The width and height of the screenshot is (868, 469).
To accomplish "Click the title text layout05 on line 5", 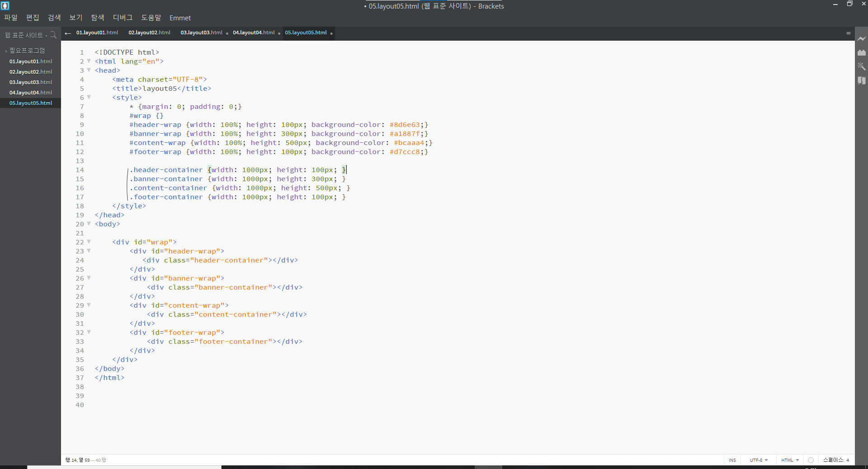I will click(x=160, y=89).
